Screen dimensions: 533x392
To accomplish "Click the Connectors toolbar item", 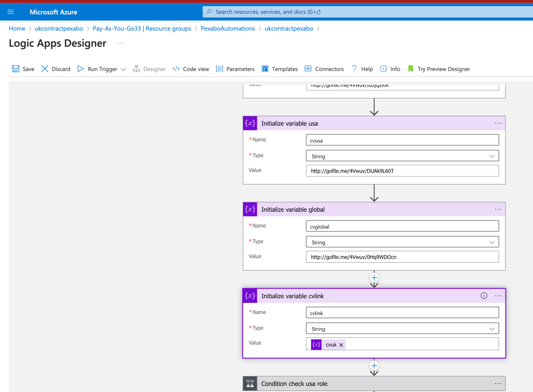I will click(x=324, y=69).
